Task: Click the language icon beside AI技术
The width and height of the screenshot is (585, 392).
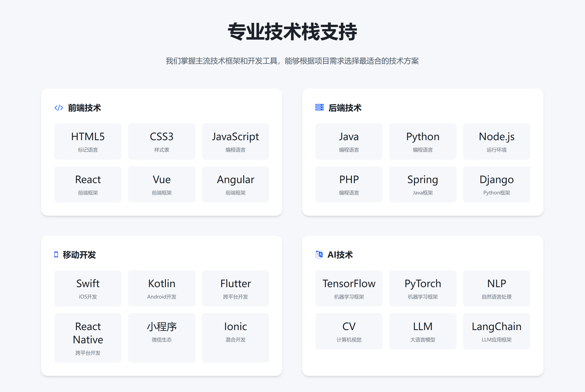Action: click(x=319, y=255)
